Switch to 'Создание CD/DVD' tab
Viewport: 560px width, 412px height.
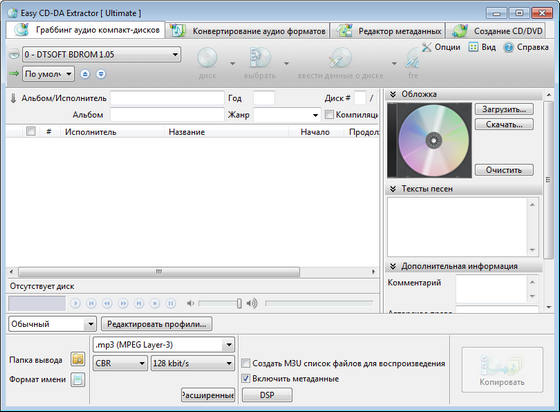[496, 31]
